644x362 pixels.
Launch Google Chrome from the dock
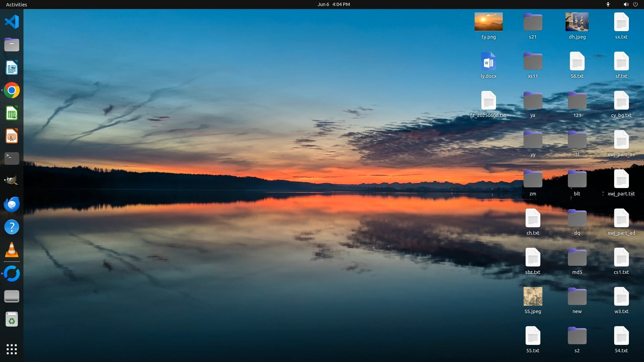pos(12,90)
